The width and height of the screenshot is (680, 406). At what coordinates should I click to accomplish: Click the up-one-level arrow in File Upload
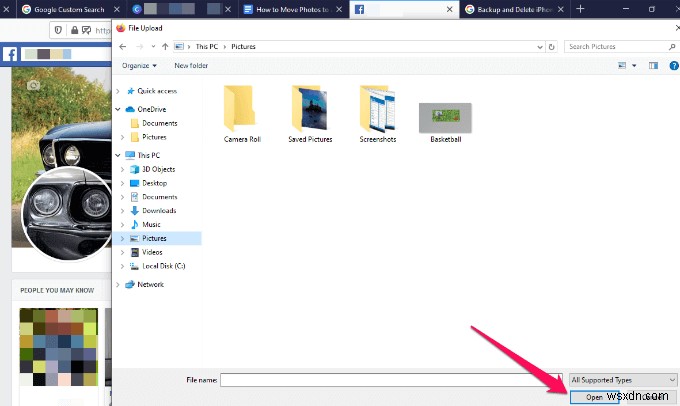pos(165,46)
